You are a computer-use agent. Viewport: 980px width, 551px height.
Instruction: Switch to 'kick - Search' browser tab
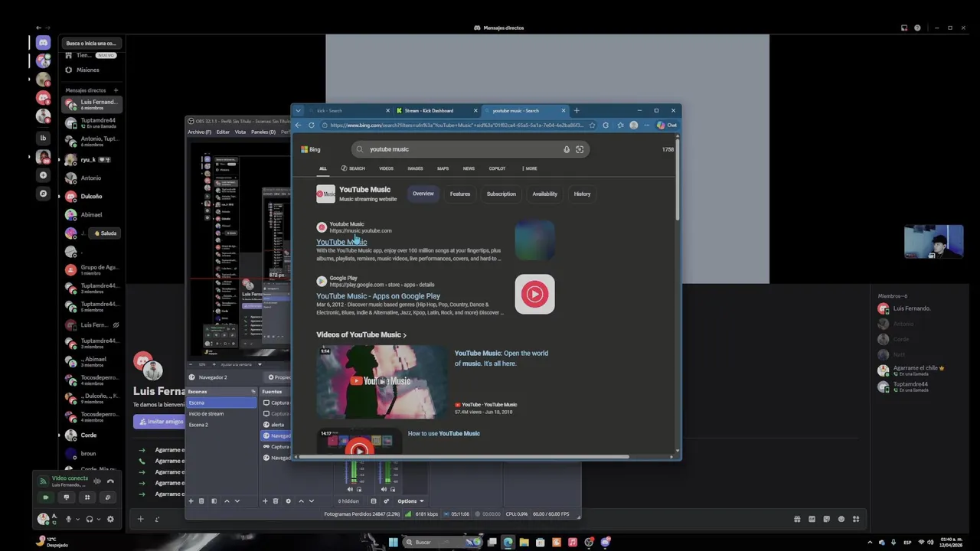(x=348, y=111)
